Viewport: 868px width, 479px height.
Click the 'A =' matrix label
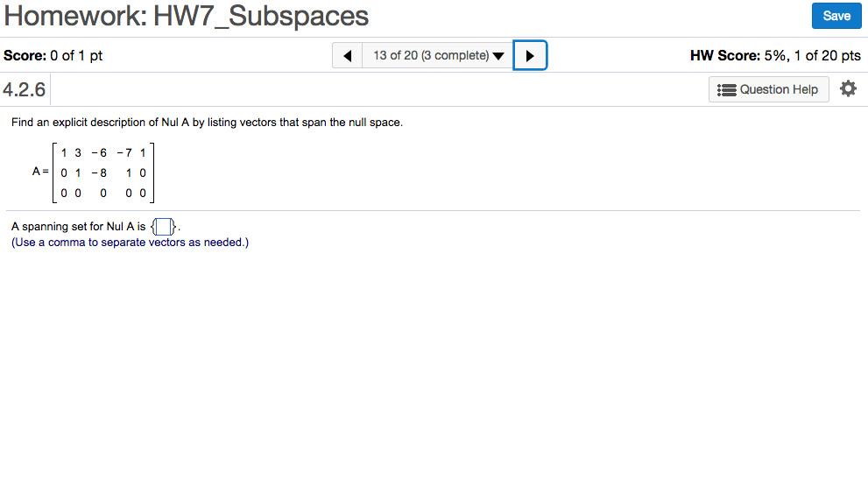pyautogui.click(x=40, y=172)
